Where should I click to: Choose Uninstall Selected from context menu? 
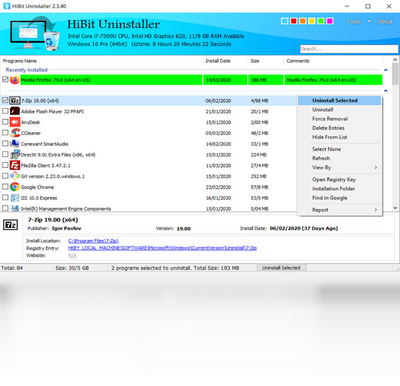click(339, 100)
